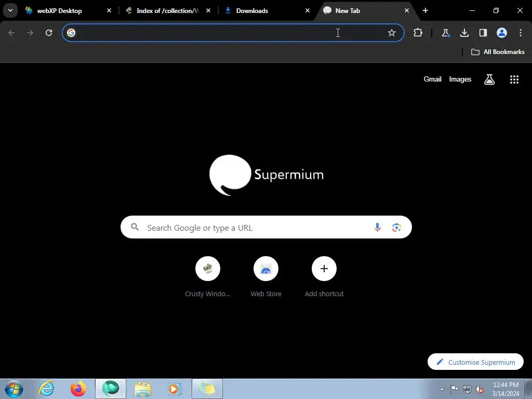
Task: Open Search Labs flask icon on page
Action: 489,79
